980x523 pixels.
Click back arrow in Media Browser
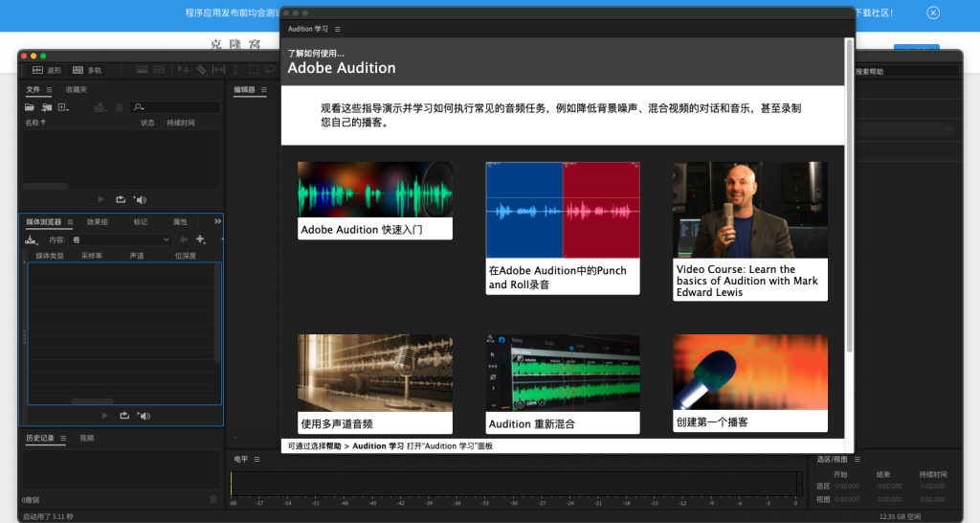pos(183,239)
